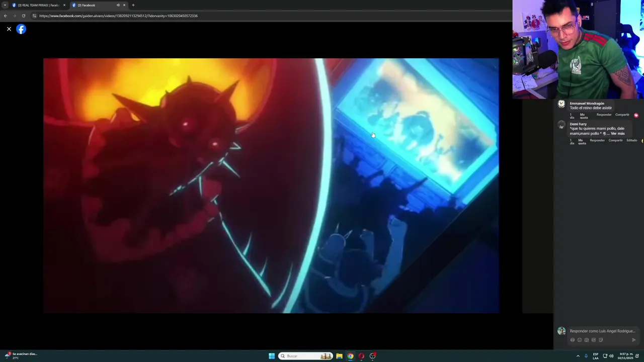Screen dimensions: 644x362
Task: Go forward in the browser
Action: (x=14, y=16)
